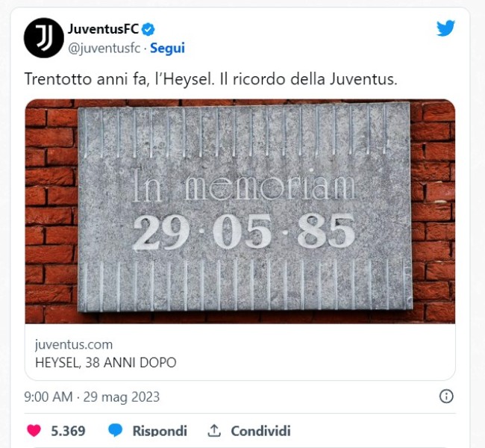
Task: Open the tweet info circle icon
Action: 446,396
